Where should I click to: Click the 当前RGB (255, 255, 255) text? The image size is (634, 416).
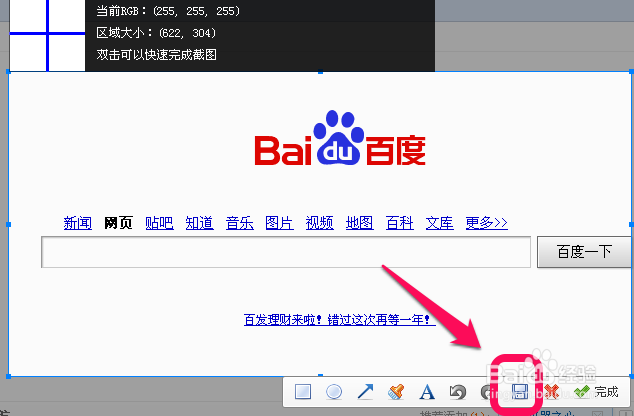pos(168,11)
